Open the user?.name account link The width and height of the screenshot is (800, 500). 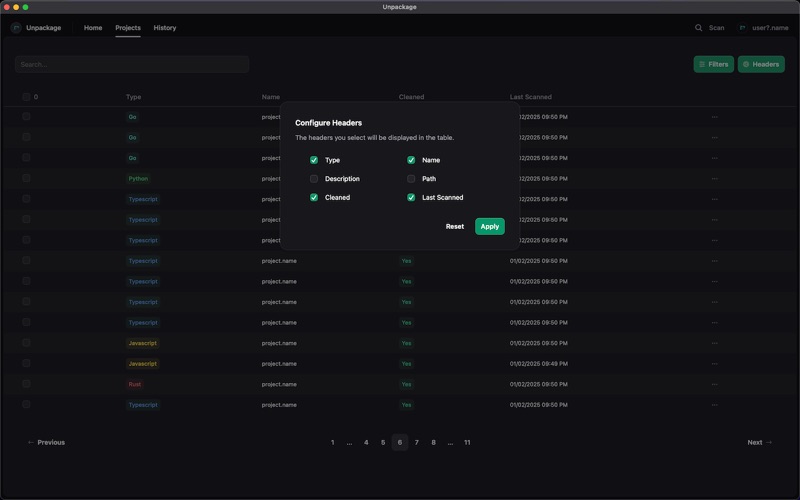point(770,28)
